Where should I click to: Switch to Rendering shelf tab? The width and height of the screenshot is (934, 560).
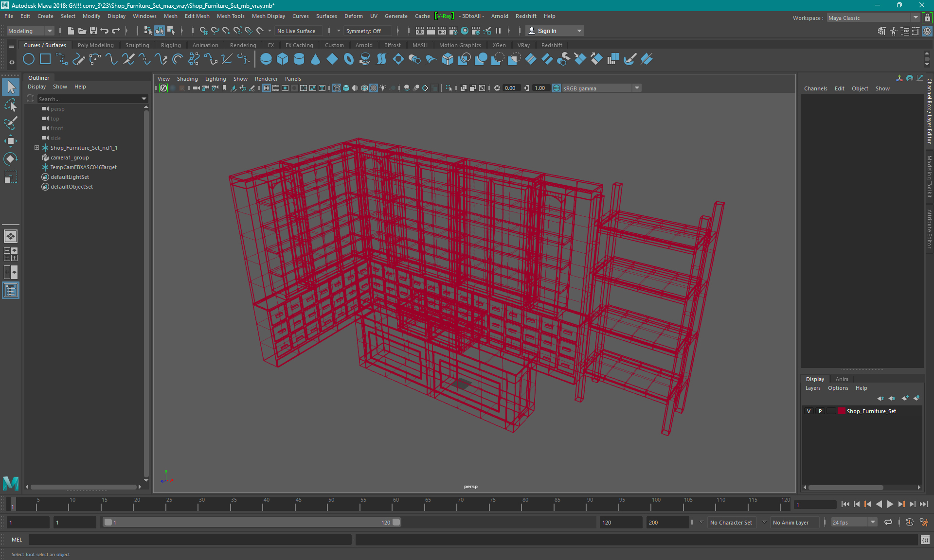click(243, 45)
